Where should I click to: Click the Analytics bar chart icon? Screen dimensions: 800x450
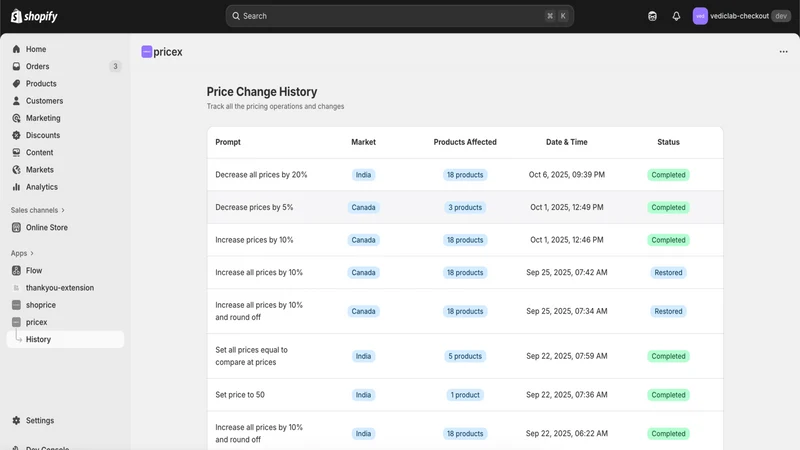[x=16, y=187]
